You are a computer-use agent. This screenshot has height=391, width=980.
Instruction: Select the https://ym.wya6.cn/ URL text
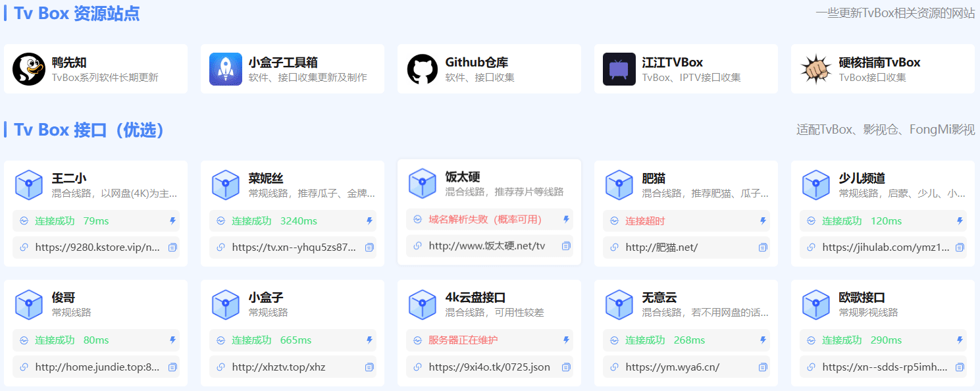click(673, 367)
